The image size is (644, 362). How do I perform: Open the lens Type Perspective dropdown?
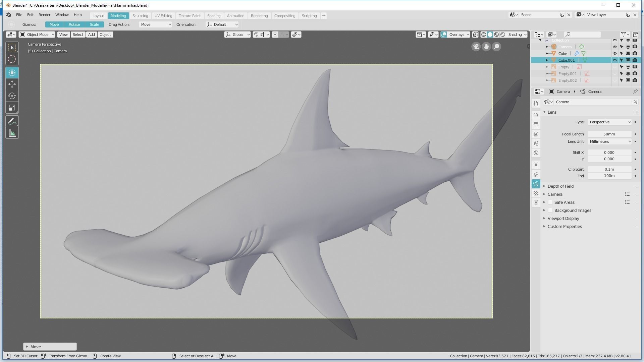tap(609, 122)
